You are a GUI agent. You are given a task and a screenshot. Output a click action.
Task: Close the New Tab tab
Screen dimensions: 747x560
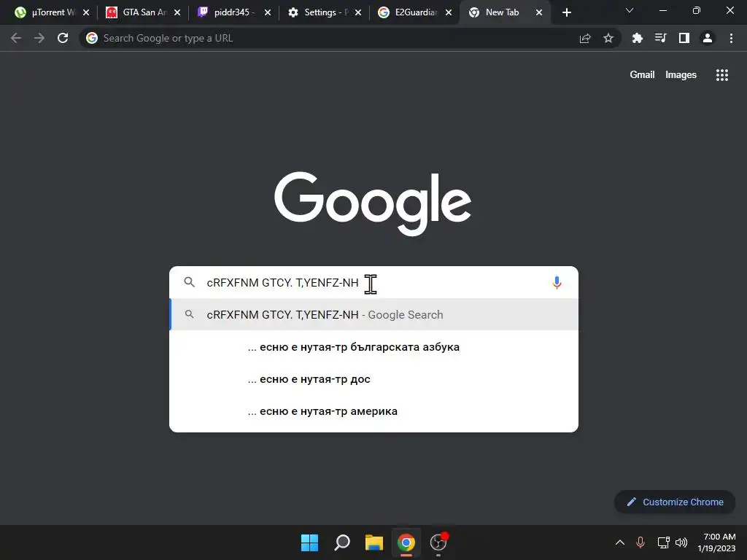click(x=539, y=12)
